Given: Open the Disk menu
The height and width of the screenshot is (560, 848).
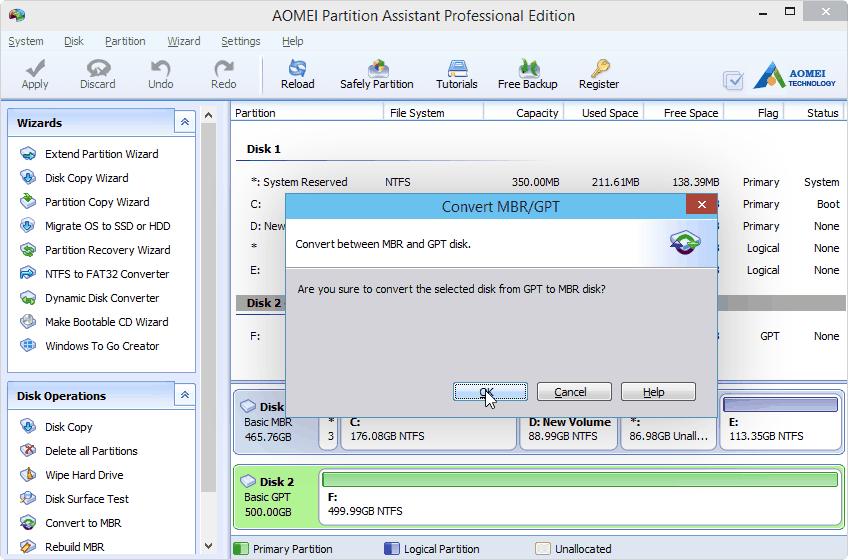Looking at the screenshot, I should (74, 41).
